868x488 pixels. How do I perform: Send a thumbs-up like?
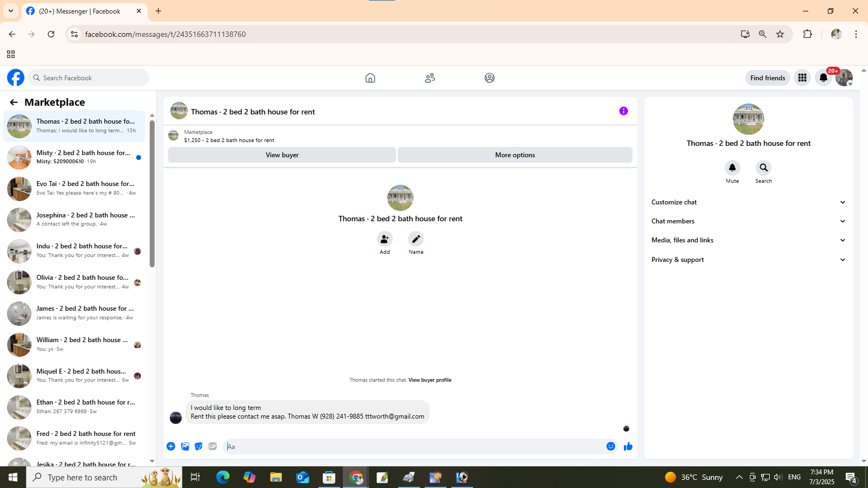coord(628,446)
